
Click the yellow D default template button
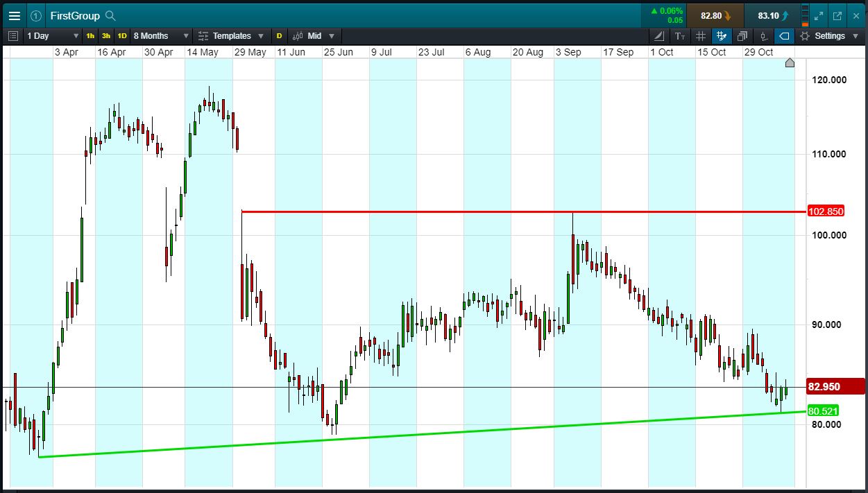point(279,36)
